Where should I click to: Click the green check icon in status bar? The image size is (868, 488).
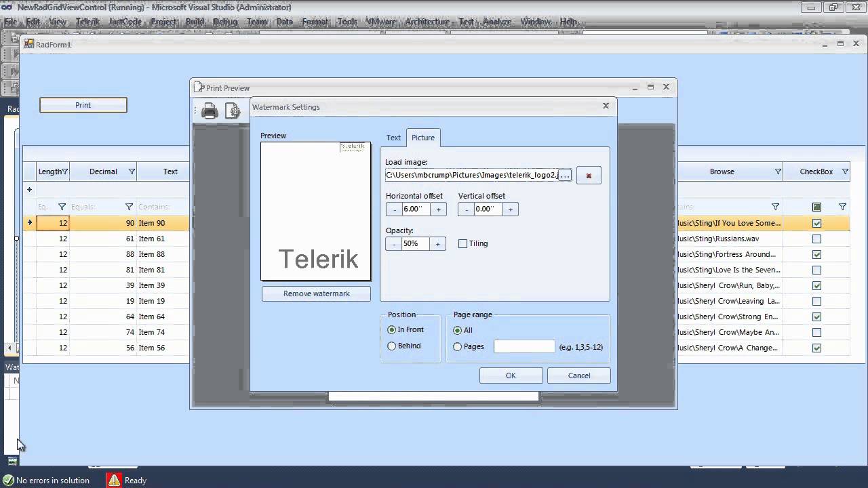(8, 480)
